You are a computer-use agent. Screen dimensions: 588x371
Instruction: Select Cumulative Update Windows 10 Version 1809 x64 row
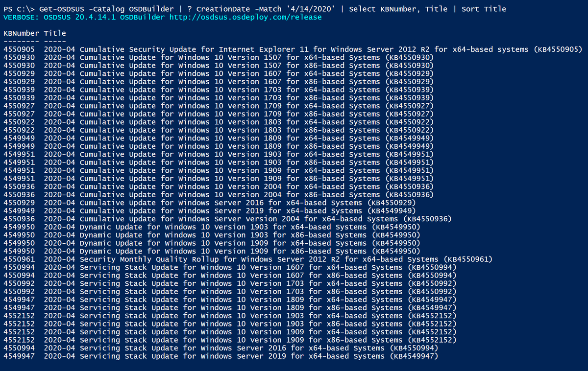(219, 139)
